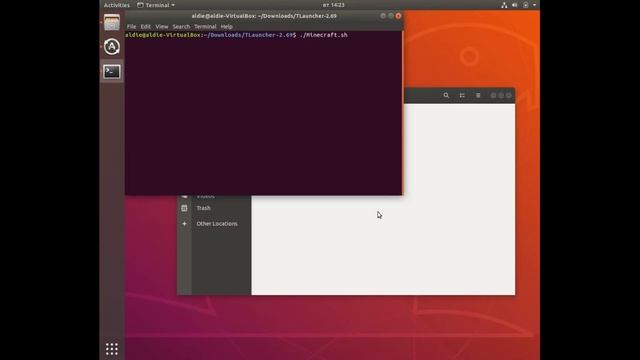This screenshot has width=640, height=360.
Task: Open the Files app in the dock
Action: 112,22
